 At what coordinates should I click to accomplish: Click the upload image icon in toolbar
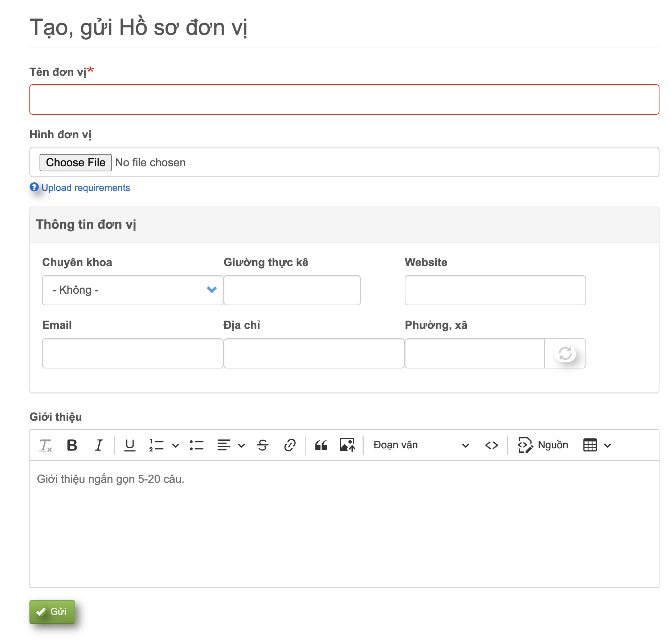(x=347, y=445)
